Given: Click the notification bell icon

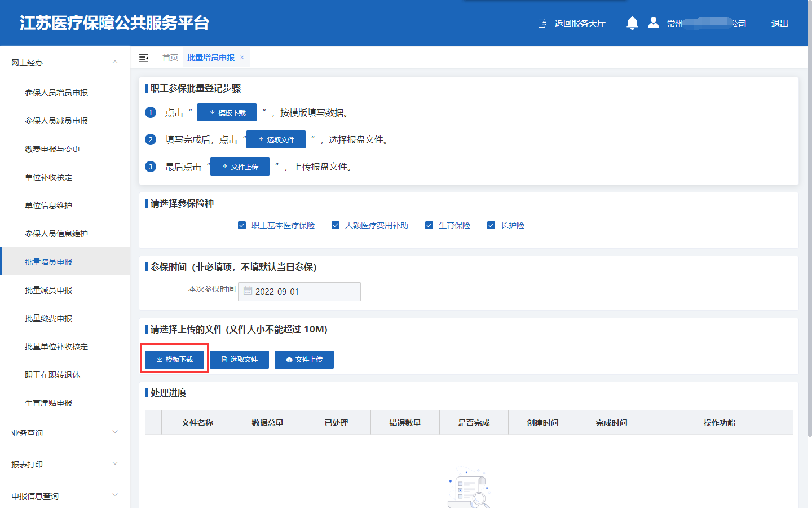Looking at the screenshot, I should tap(632, 23).
